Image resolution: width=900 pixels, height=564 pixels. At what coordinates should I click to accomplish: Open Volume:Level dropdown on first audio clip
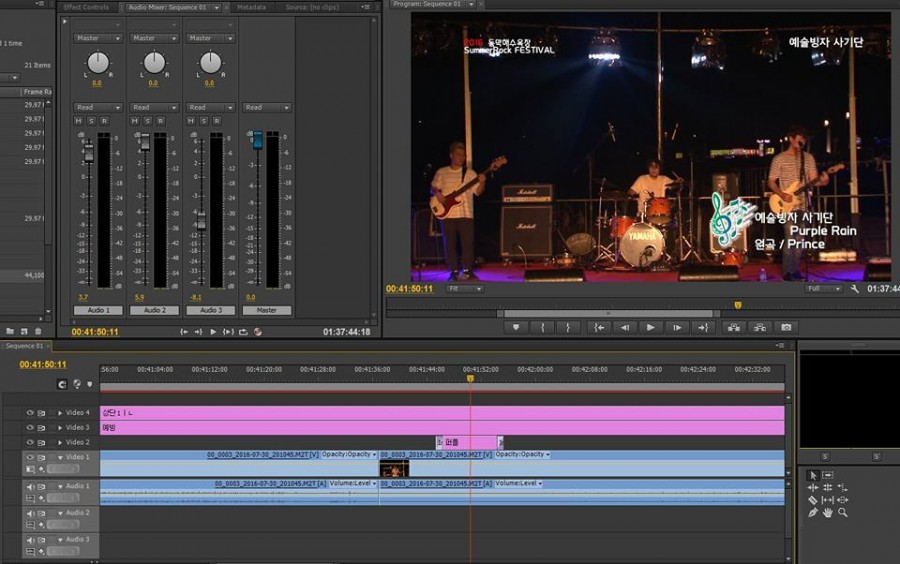coord(353,484)
